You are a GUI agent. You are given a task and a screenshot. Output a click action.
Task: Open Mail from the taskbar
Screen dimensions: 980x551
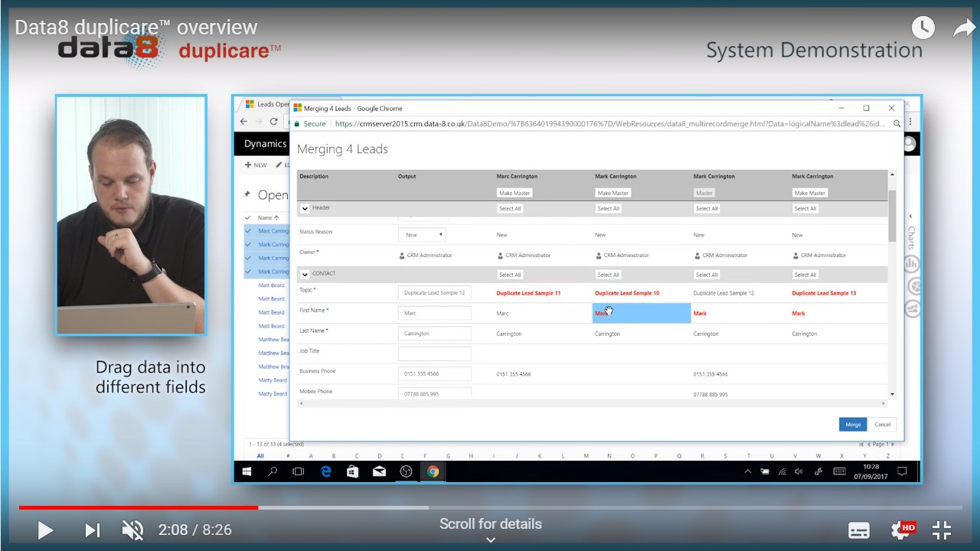[379, 471]
